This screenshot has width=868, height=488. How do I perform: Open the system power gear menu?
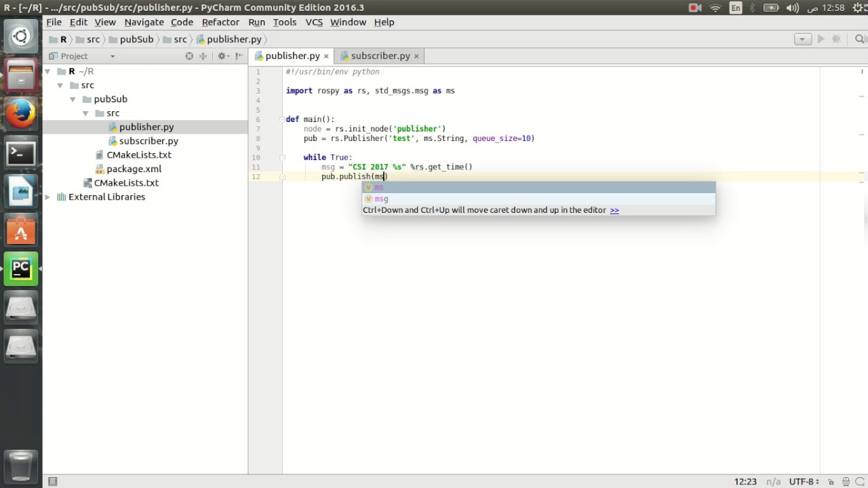[x=859, y=8]
